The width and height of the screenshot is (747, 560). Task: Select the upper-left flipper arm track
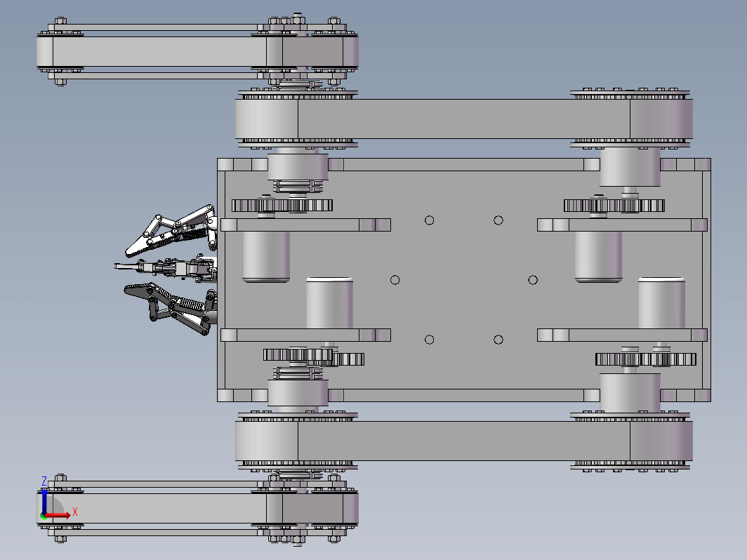(197, 51)
